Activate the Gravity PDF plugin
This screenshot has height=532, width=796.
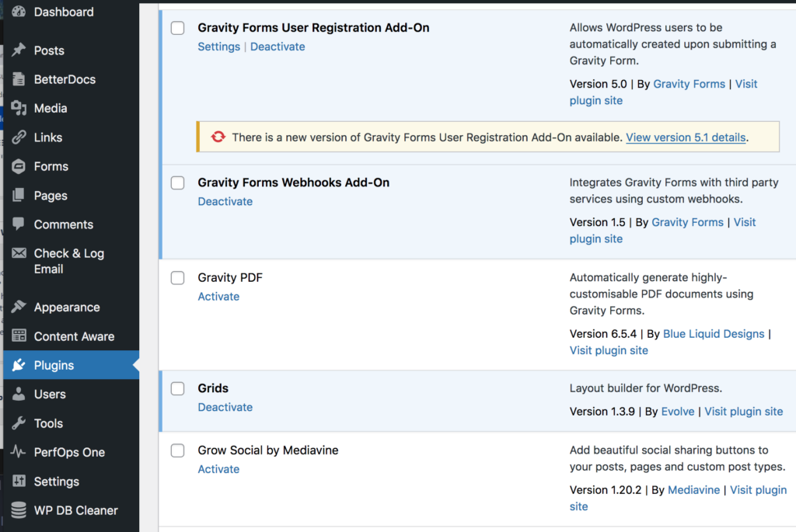[x=218, y=297]
